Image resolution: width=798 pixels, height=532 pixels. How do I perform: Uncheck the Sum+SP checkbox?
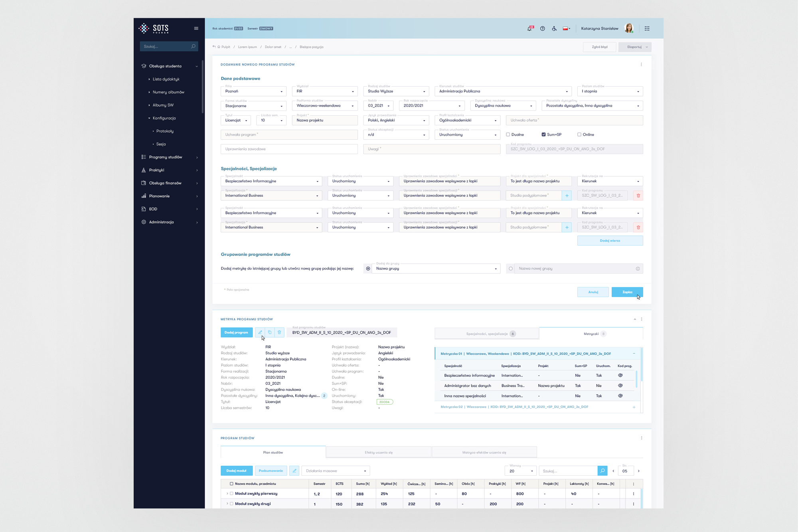543,134
